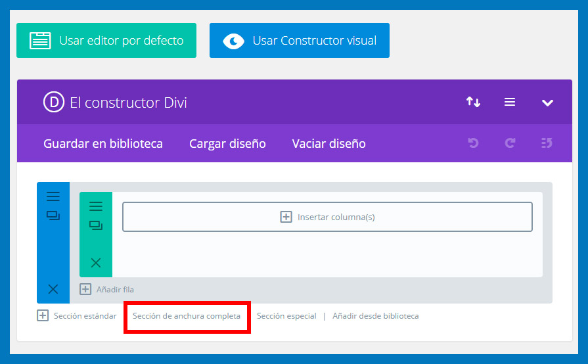Collapse El constructor Divi panel chevron
The height and width of the screenshot is (364, 588).
(x=547, y=102)
